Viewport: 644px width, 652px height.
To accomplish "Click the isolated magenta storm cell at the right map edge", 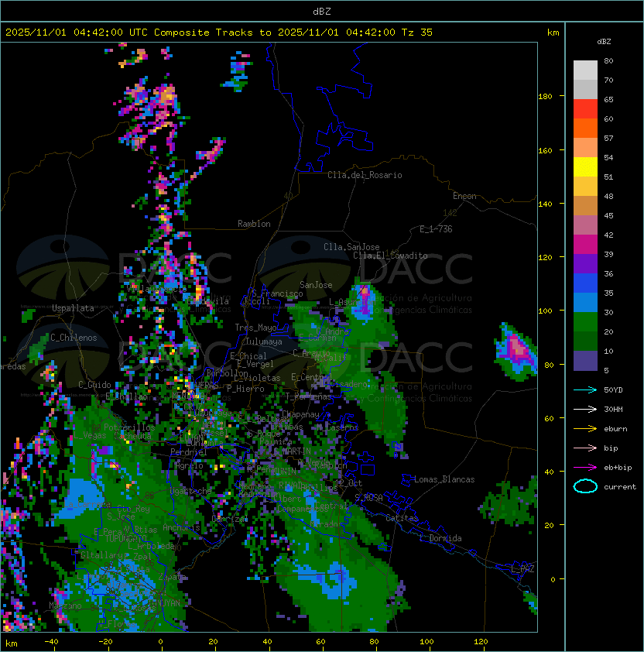I will [515, 352].
